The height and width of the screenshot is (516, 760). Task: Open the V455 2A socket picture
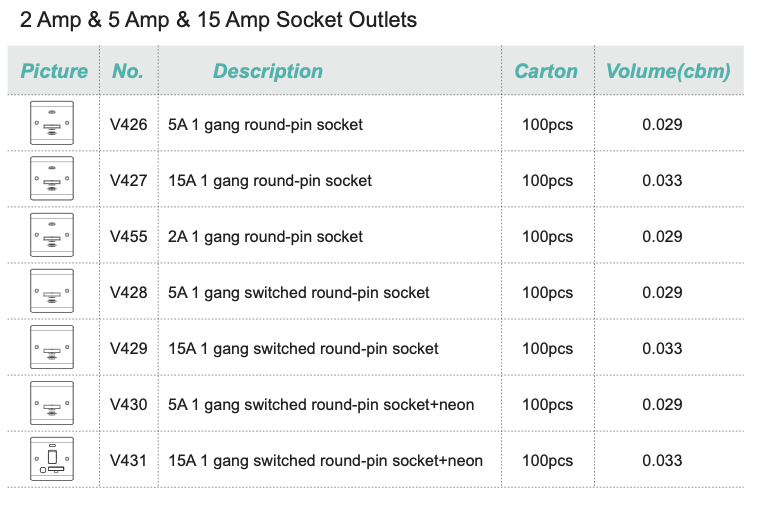tap(52, 235)
